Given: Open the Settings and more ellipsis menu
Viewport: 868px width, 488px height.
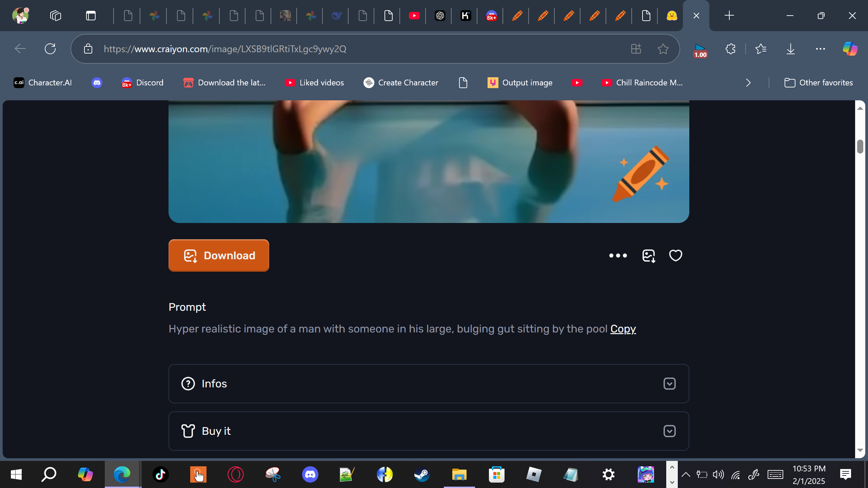Looking at the screenshot, I should (x=820, y=49).
